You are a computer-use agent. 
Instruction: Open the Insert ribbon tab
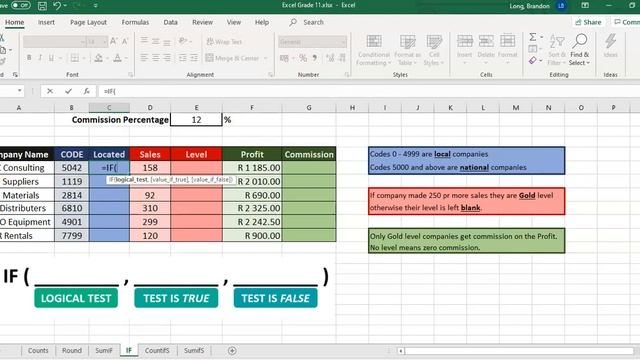(x=46, y=22)
